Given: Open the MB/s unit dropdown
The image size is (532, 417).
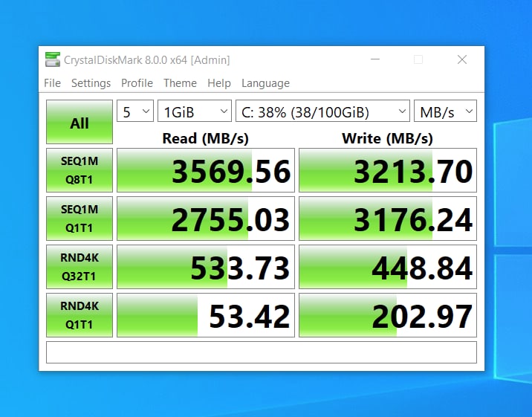Looking at the screenshot, I should [x=445, y=111].
